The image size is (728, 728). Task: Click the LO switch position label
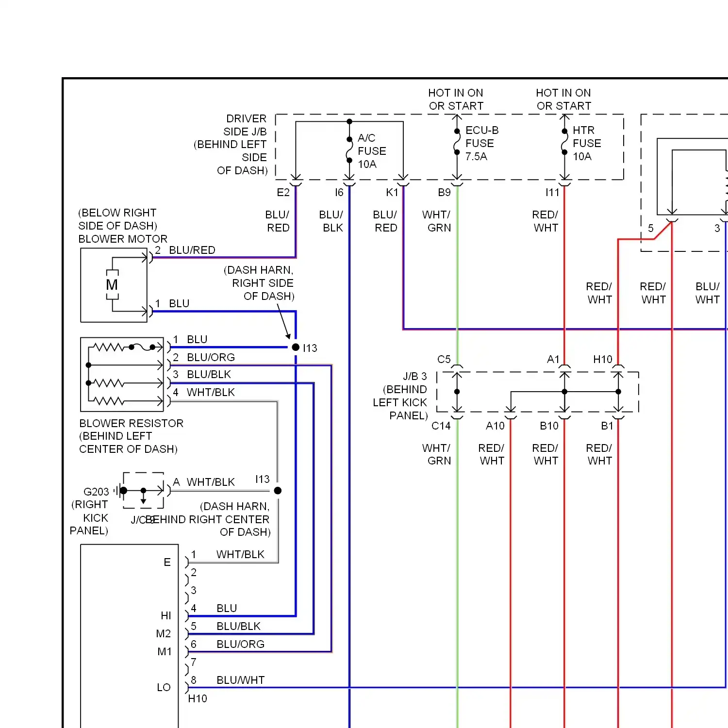pos(164,687)
